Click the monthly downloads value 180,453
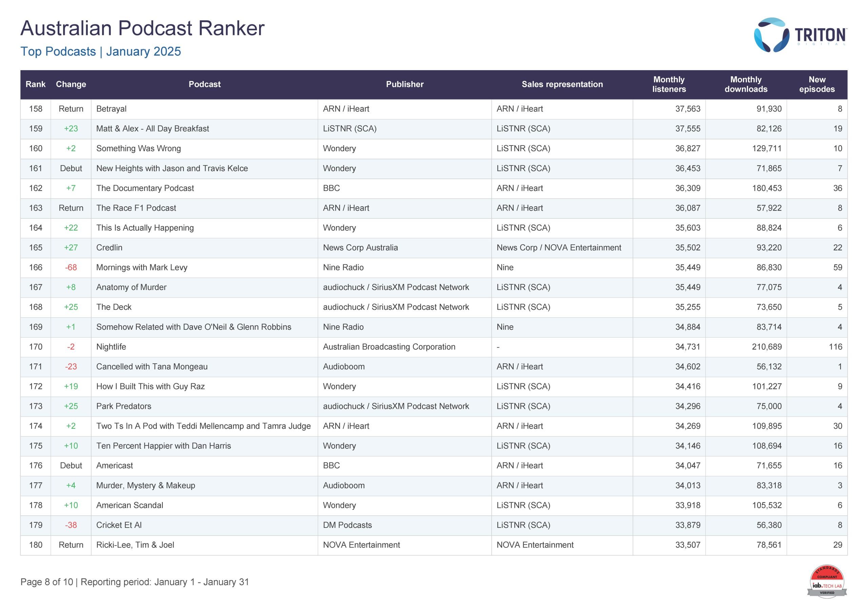Image resolution: width=868 pixels, height=614 pixels. coord(767,188)
